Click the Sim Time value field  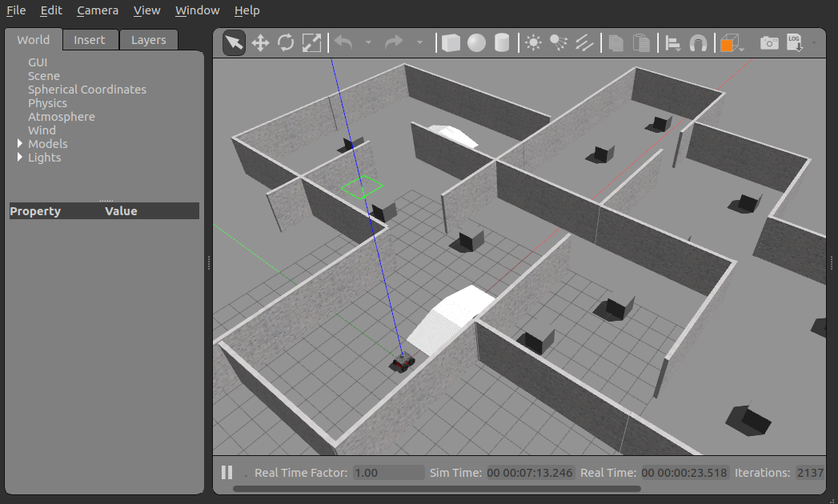pyautogui.click(x=530, y=473)
